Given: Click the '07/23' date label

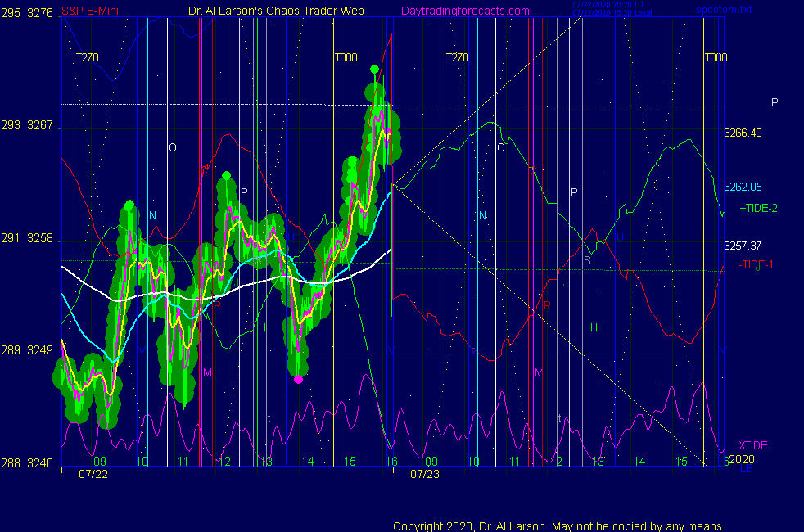Looking at the screenshot, I should (x=425, y=475).
